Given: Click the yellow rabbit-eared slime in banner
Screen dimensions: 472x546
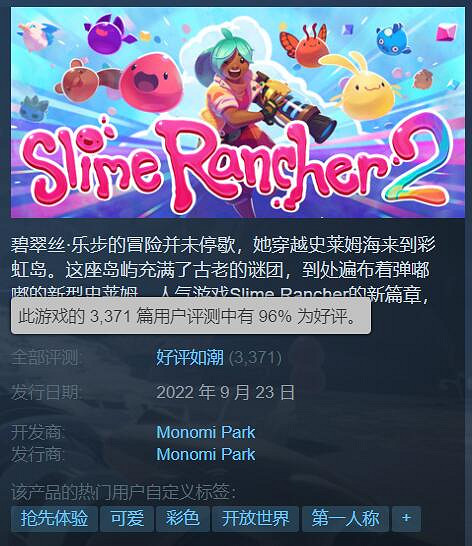Looking at the screenshot, I should click(x=364, y=86).
